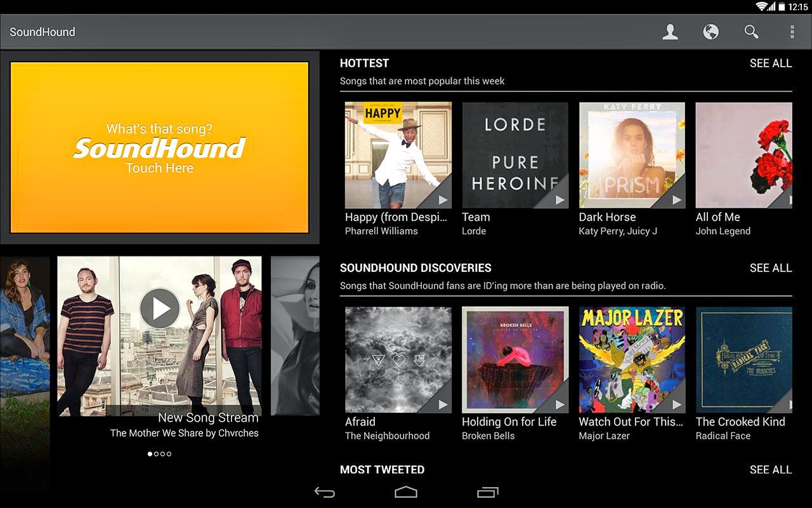Open the overflow menu dots
Viewport: 812px width, 508px height.
click(x=792, y=32)
